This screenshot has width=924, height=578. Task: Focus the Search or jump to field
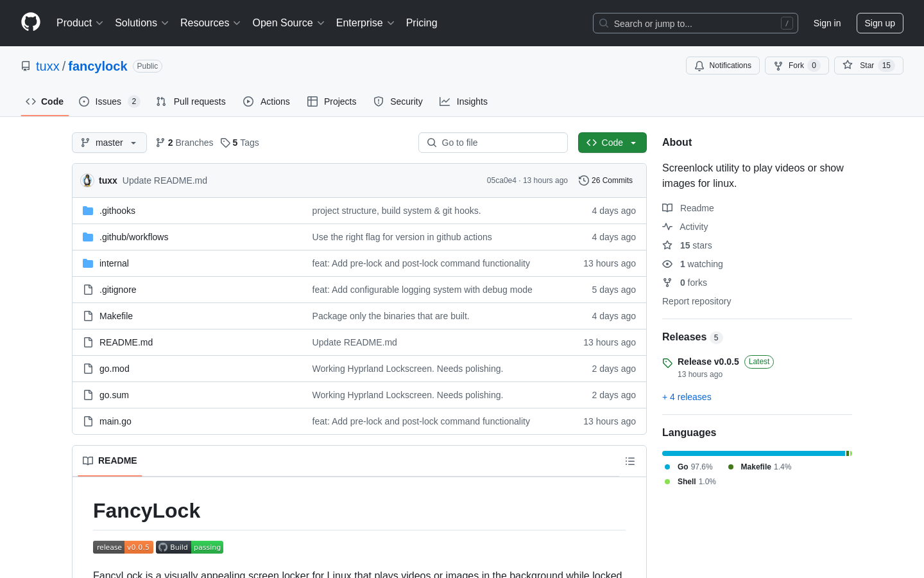point(696,23)
